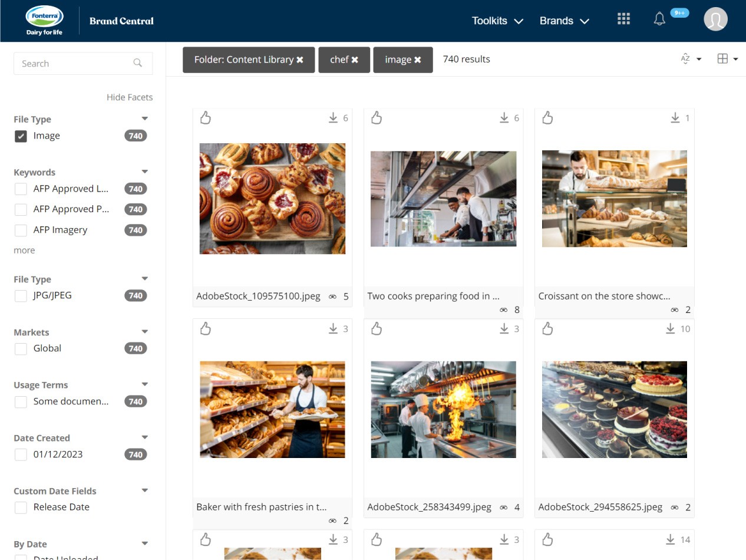Click the views icon for AdobeStock_294558625.jpeg
This screenshot has height=560, width=746.
[675, 508]
